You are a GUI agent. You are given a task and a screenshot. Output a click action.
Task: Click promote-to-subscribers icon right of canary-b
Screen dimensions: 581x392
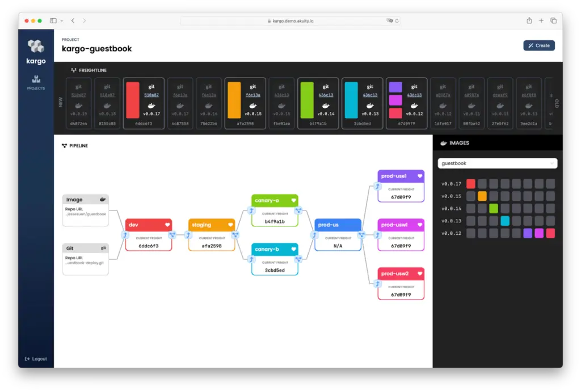tap(298, 259)
